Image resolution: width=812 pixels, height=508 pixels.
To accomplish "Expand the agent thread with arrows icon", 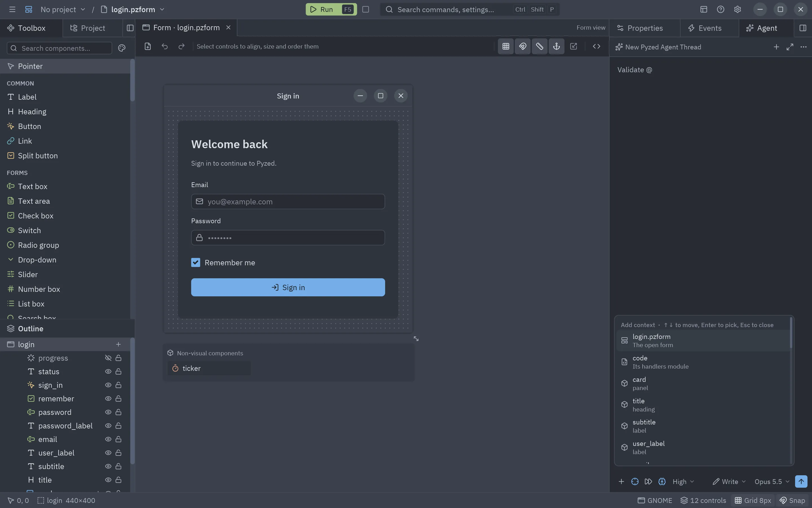I will click(x=789, y=47).
